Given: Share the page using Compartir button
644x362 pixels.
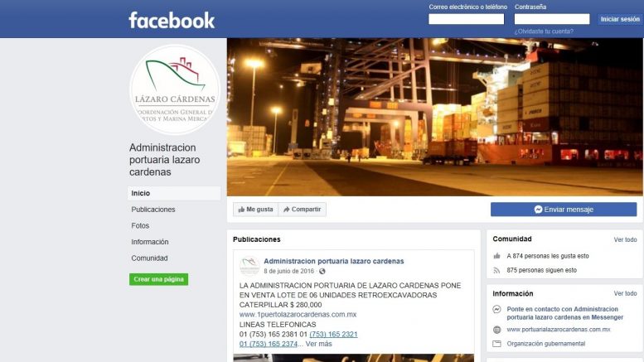Looking at the screenshot, I should [303, 210].
